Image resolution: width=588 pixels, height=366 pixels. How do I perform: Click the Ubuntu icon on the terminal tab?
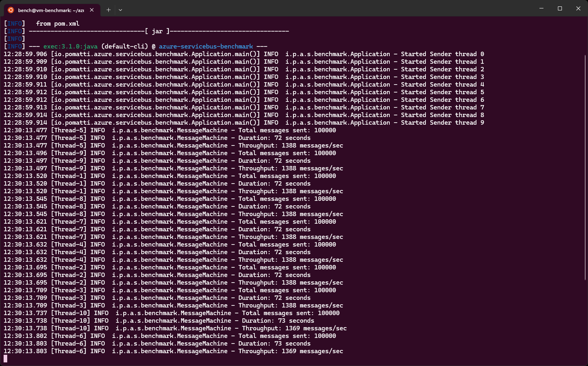[11, 10]
